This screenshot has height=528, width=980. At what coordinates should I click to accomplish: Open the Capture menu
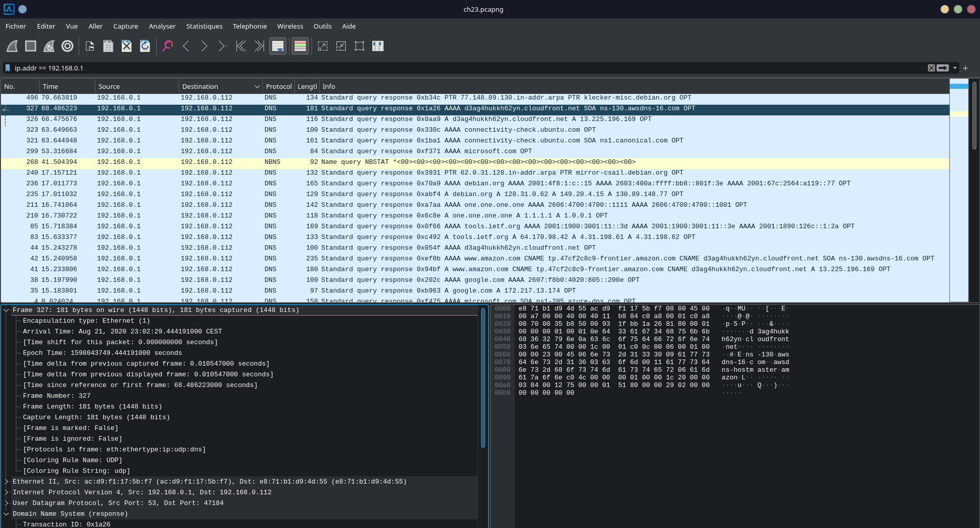click(x=126, y=26)
